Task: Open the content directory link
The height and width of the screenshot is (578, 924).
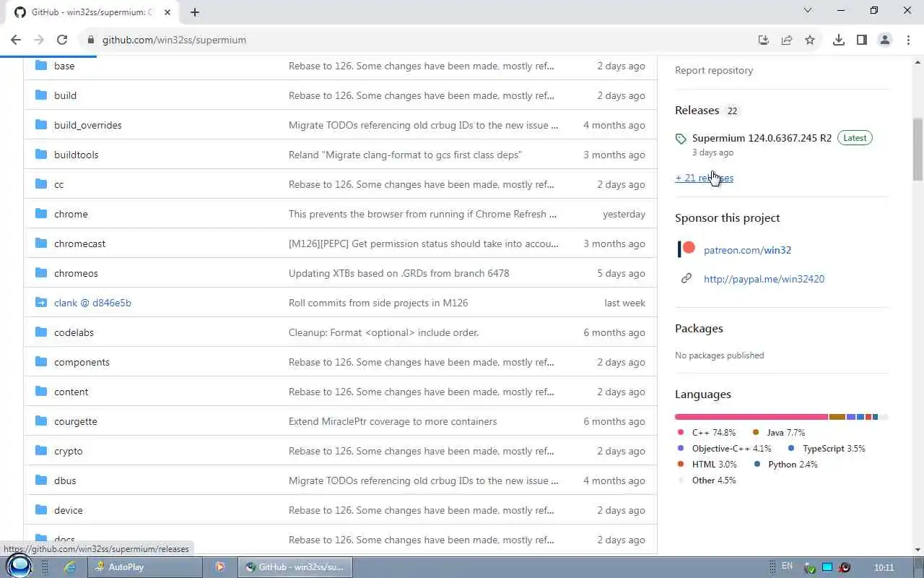Action: click(x=71, y=392)
